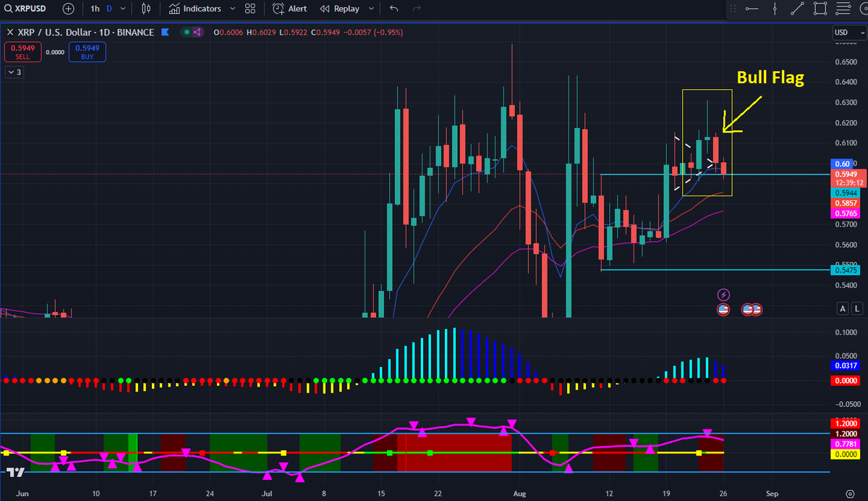Toggle log scale with the L button
Viewport: 868px width, 501px height.
[x=857, y=309]
